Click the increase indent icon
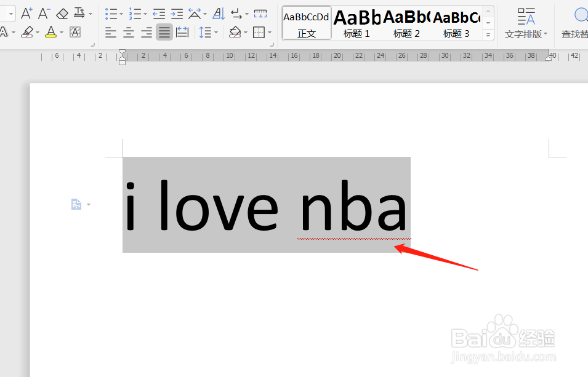 tap(177, 14)
